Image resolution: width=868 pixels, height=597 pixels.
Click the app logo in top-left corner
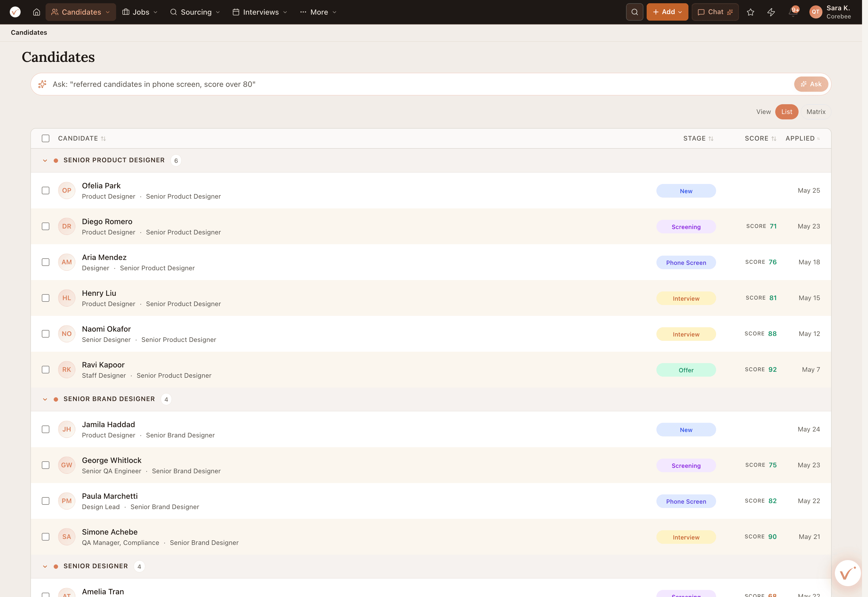pyautogui.click(x=15, y=12)
